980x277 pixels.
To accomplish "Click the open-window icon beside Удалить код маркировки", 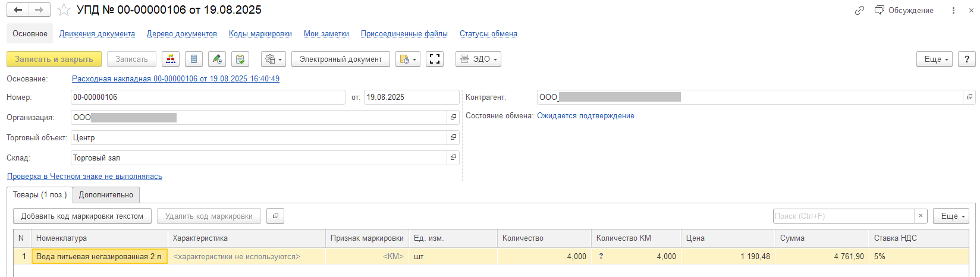I will [275, 216].
